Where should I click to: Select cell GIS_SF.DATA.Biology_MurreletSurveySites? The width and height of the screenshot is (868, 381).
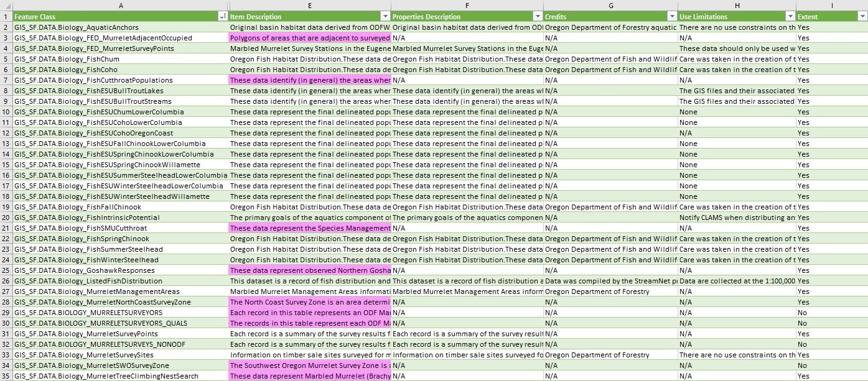(x=120, y=355)
